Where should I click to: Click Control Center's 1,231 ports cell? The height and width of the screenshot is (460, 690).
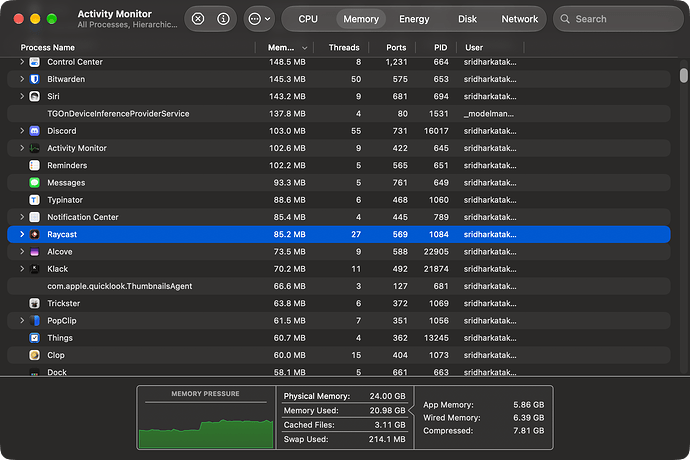coord(396,62)
